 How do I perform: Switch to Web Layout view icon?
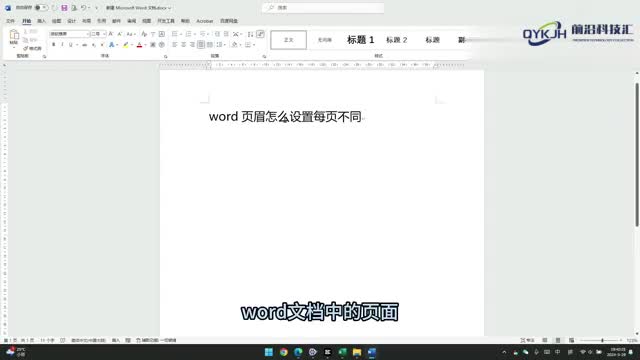pos(571,340)
